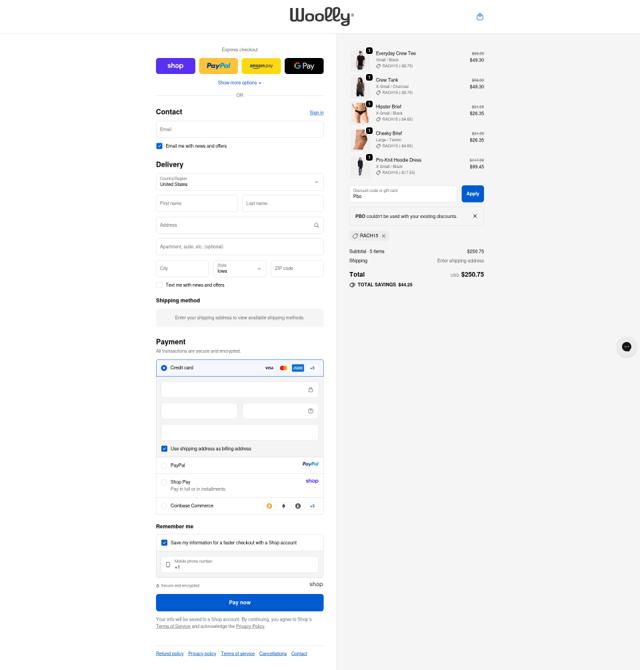The height and width of the screenshot is (670, 640).
Task: Click the Email input field
Action: pyautogui.click(x=240, y=129)
